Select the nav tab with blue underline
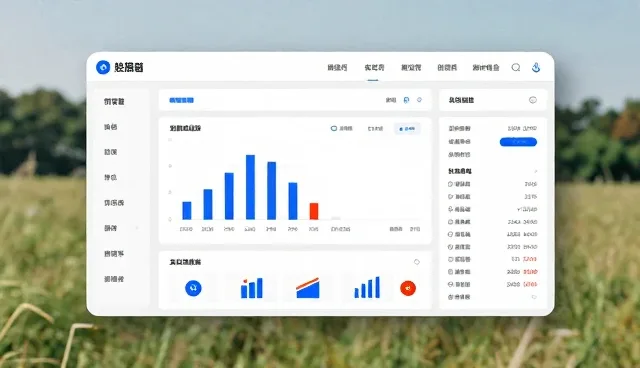The image size is (640, 368). tap(374, 68)
